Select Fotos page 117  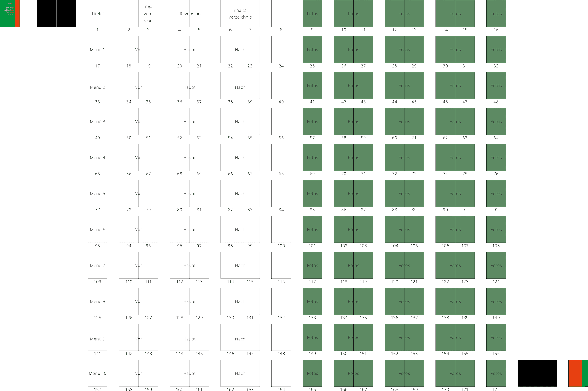click(x=312, y=265)
